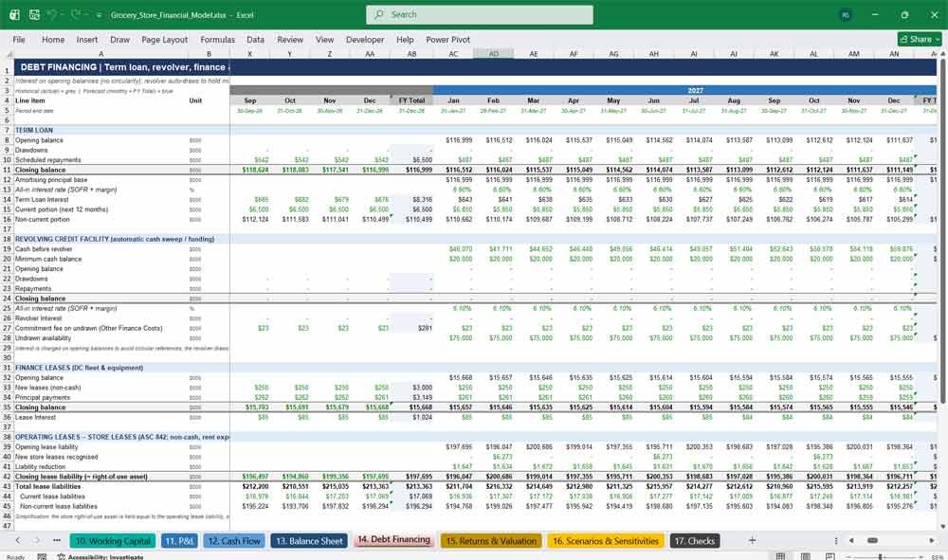This screenshot has width=948, height=560.
Task: Open the Help ribbon tab
Action: 405,39
